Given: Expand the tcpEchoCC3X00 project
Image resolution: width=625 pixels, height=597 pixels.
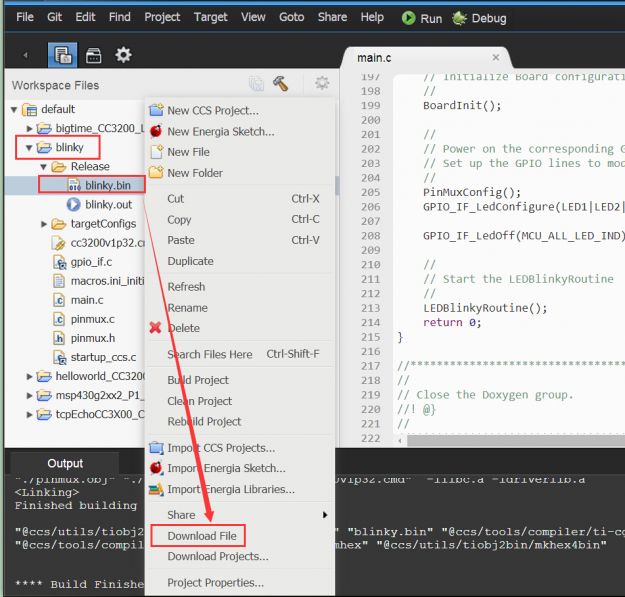Looking at the screenshot, I should 29,414.
